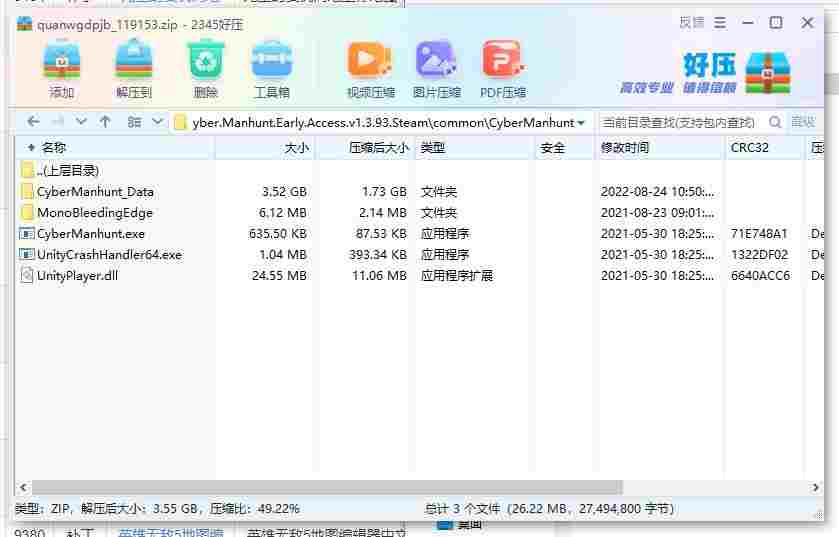The width and height of the screenshot is (839, 537).
Task: Sort by 安全 column header
Action: [564, 147]
